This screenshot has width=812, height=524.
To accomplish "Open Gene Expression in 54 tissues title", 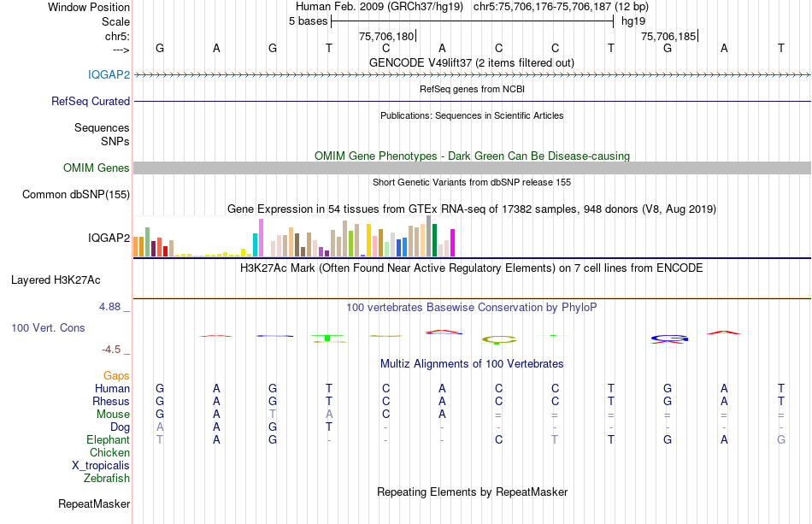I will coord(472,209).
